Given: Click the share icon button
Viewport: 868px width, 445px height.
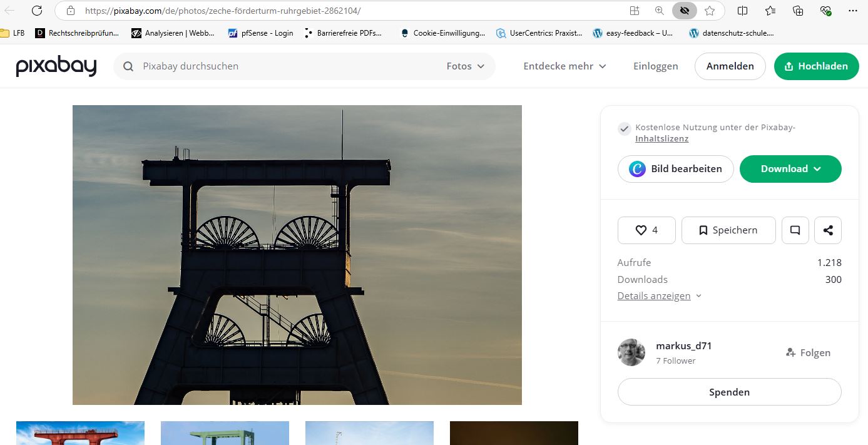Looking at the screenshot, I should [x=828, y=230].
